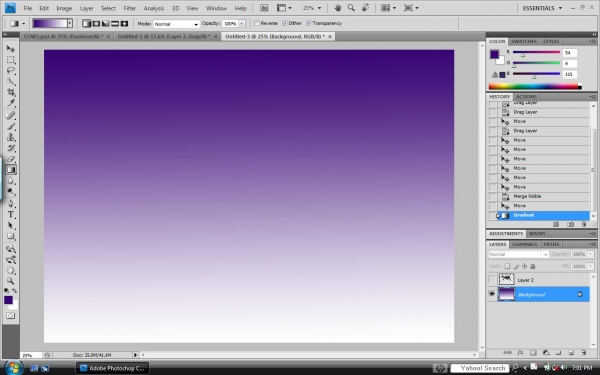600x375 pixels.
Task: Select the Gradient tool in the toolbox
Action: (11, 170)
